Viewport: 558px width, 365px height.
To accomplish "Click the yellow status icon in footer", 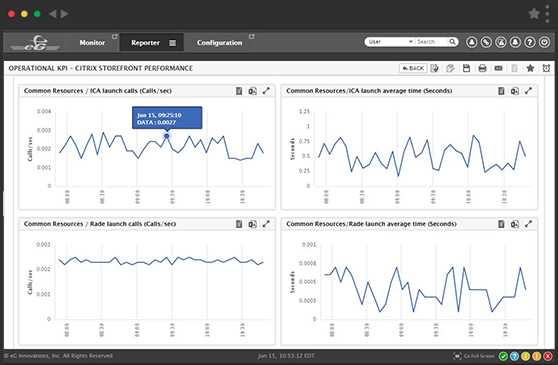I will point(525,356).
